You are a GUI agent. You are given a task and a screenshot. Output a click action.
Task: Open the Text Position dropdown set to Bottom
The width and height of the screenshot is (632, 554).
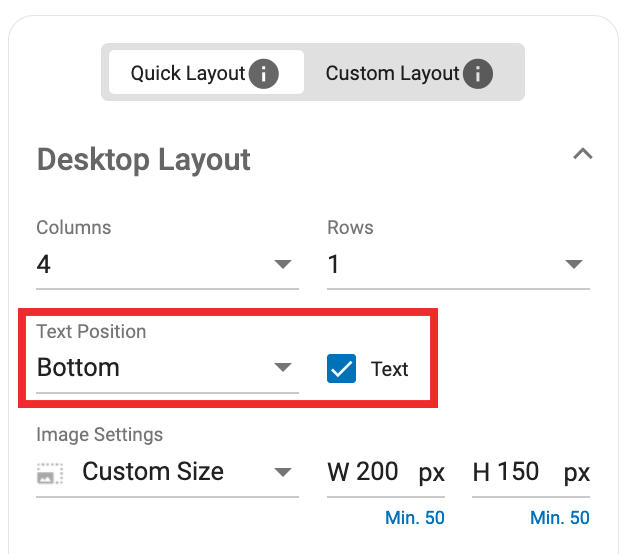tap(150, 368)
